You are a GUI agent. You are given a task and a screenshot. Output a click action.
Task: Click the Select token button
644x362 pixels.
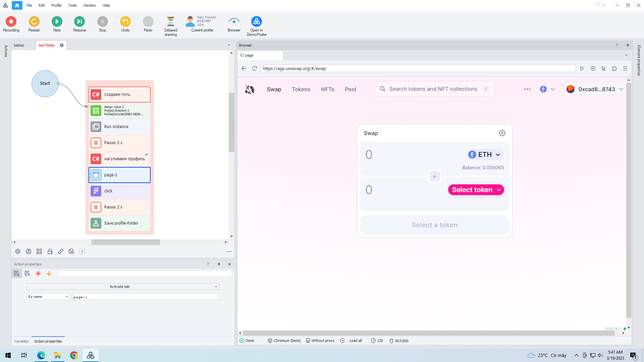tap(476, 190)
